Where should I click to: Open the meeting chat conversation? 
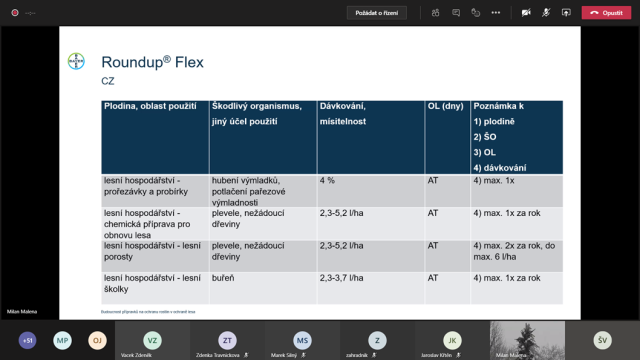(x=456, y=13)
